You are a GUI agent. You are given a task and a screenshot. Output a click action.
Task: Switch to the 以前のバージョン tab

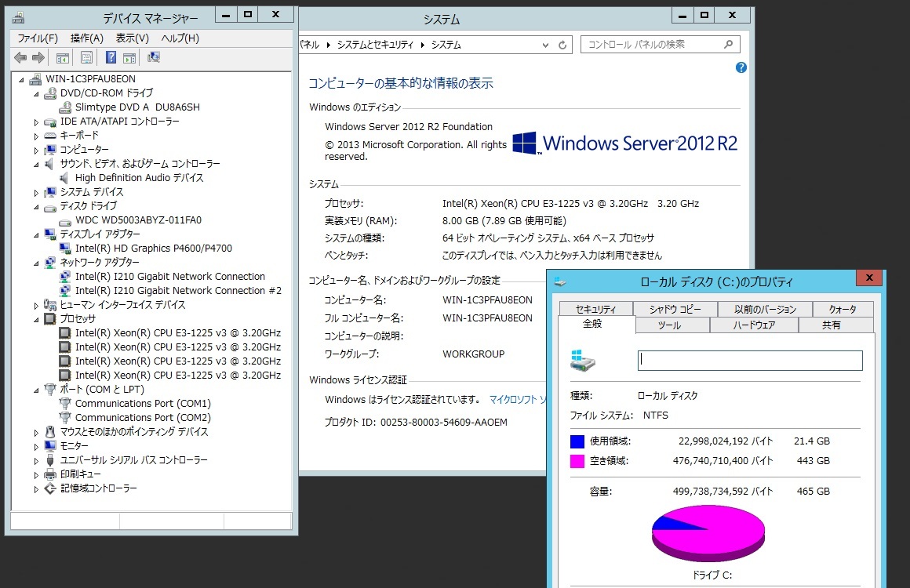coord(765,309)
